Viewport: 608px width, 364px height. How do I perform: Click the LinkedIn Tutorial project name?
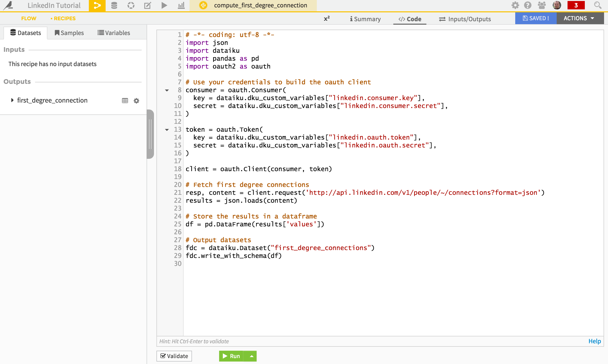coord(54,5)
